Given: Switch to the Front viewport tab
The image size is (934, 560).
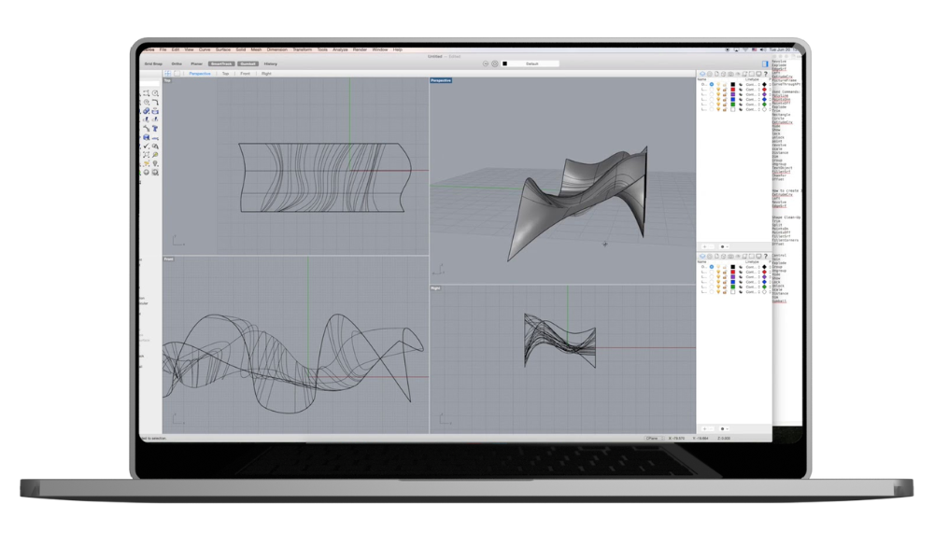Looking at the screenshot, I should pos(245,73).
